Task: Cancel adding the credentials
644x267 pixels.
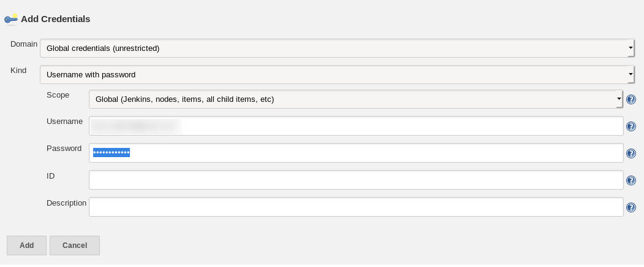Action: 75,245
